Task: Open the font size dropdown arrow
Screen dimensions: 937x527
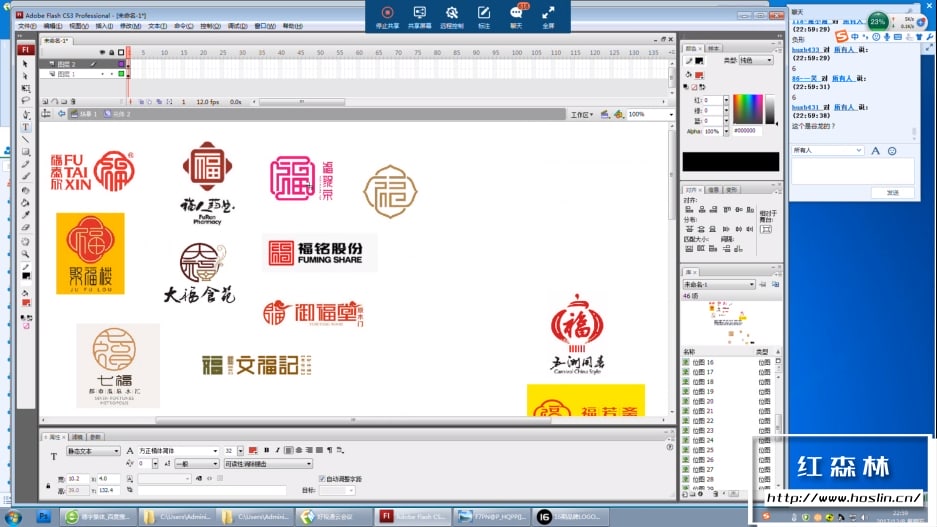Action: (x=240, y=451)
